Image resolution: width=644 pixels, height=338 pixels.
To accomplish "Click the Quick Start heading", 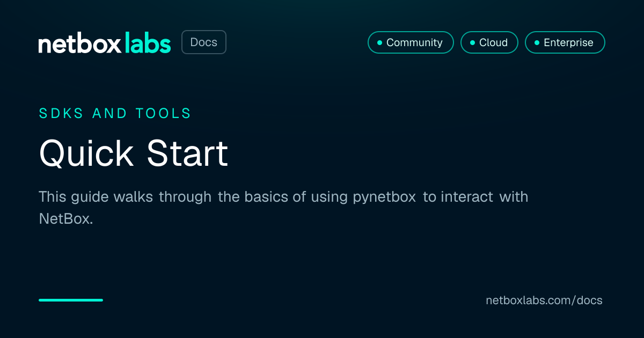I will point(134,153).
